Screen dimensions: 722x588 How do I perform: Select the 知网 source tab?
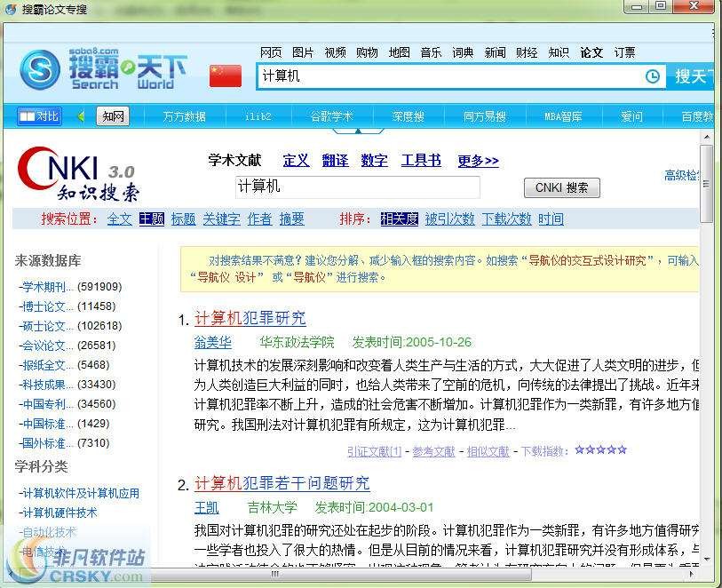(113, 116)
